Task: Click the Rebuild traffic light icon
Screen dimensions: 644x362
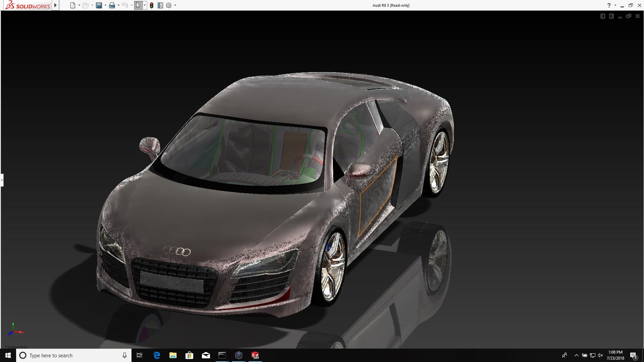Action: pos(152,5)
